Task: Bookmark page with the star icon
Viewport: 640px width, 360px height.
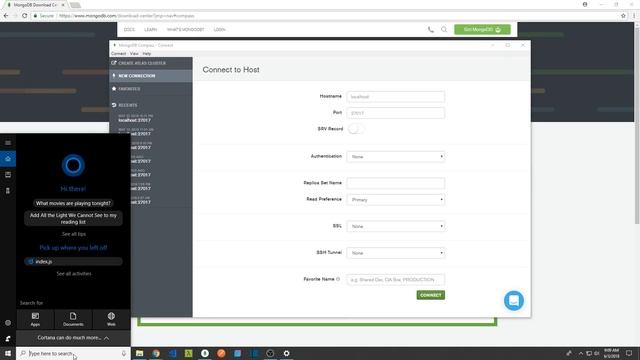Action: [623, 16]
